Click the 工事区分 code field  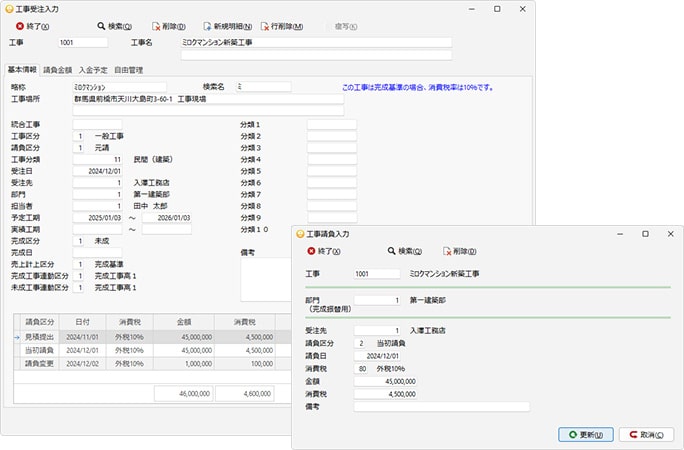pyautogui.click(x=78, y=136)
